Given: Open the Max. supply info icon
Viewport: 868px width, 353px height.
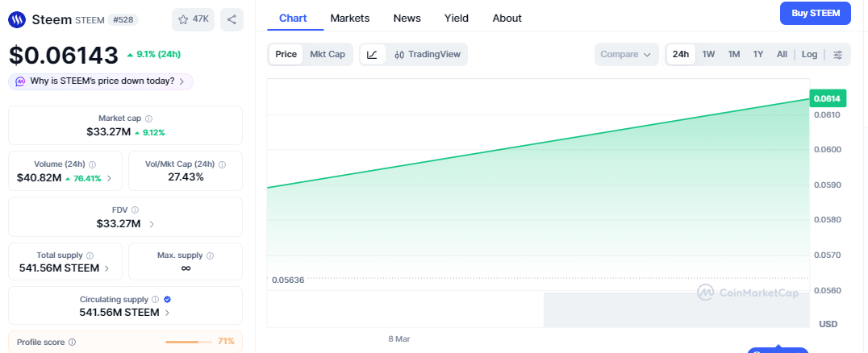Looking at the screenshot, I should (x=211, y=255).
